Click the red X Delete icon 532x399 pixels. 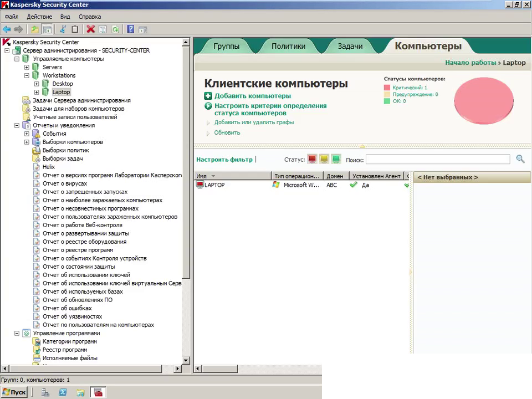pyautogui.click(x=90, y=29)
